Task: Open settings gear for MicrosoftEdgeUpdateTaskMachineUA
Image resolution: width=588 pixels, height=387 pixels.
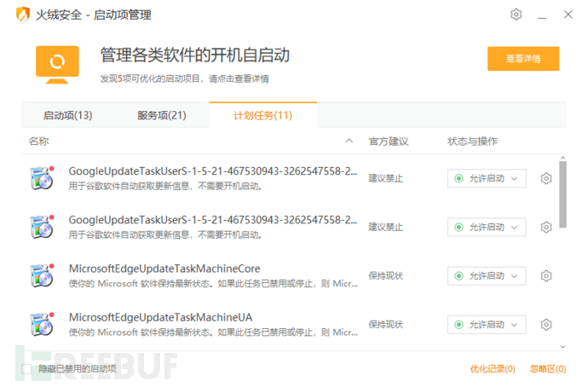Action: 546,325
